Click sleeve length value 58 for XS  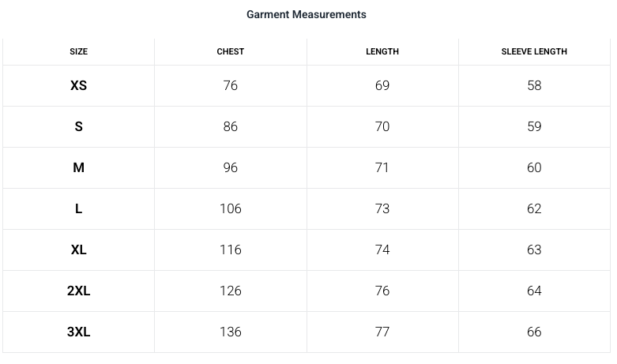[534, 85]
